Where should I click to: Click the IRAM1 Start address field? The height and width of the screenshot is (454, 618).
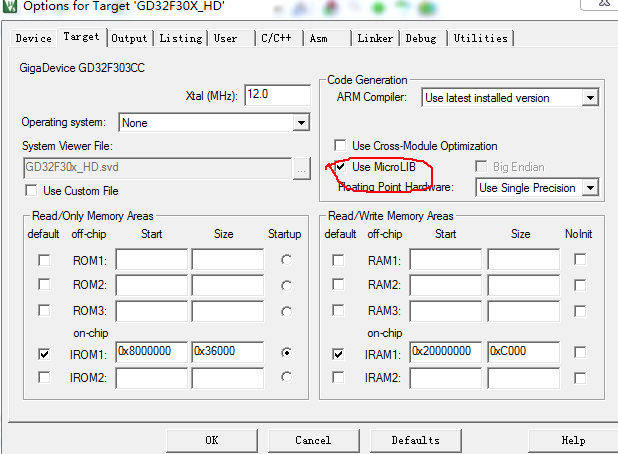445,352
